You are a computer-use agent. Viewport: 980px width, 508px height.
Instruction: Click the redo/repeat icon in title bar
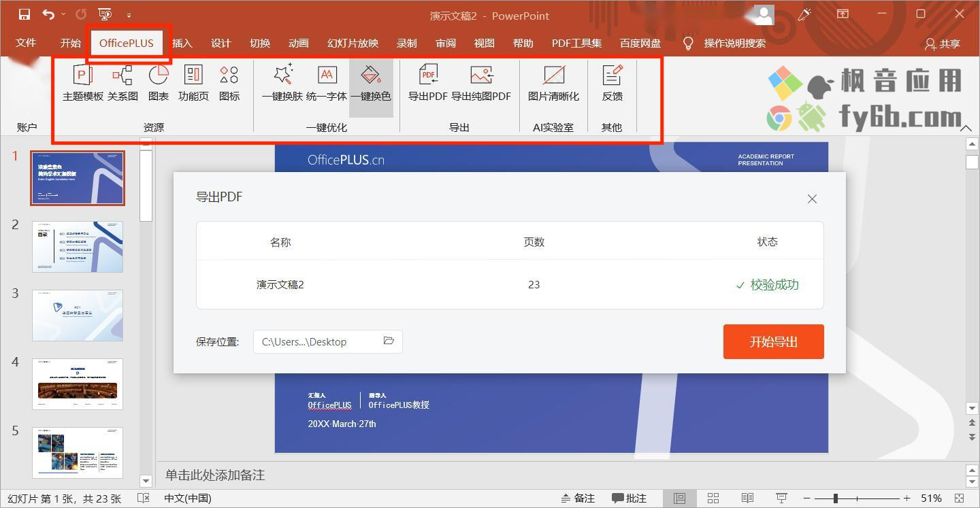point(81,14)
